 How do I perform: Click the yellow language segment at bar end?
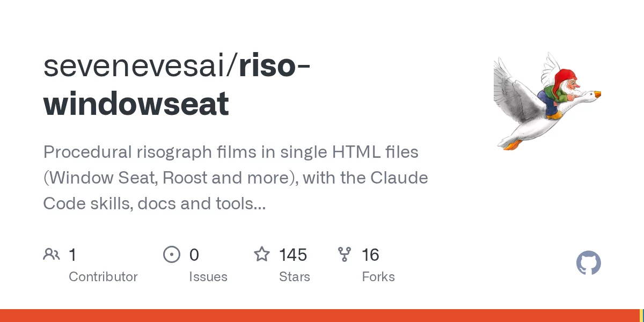tap(641, 316)
